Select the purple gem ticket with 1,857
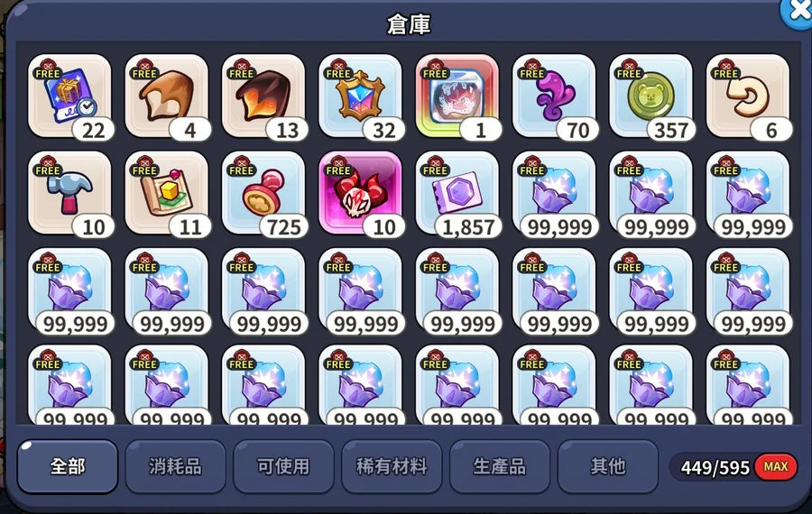812x514 pixels. (x=457, y=193)
